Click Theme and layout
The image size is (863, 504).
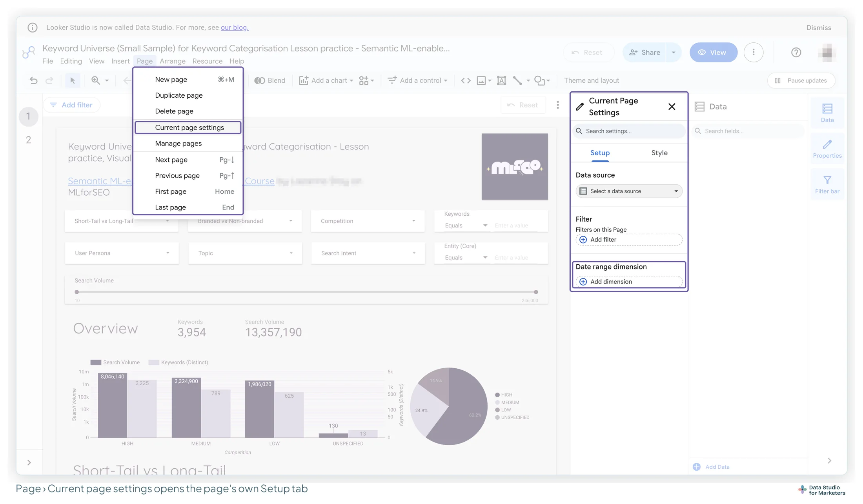pyautogui.click(x=591, y=80)
